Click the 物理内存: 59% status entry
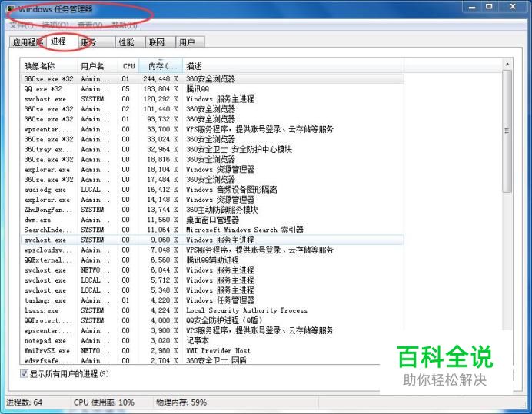The width and height of the screenshot is (532, 414). (x=181, y=402)
